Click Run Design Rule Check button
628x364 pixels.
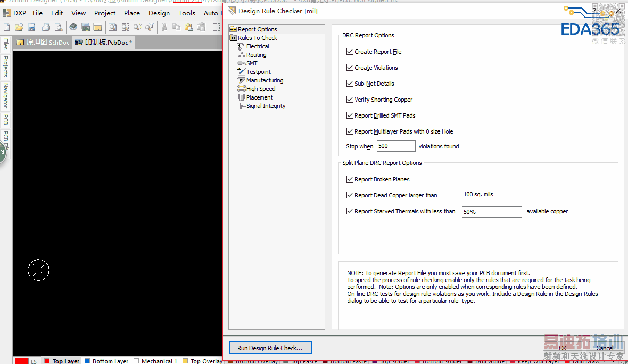[270, 348]
